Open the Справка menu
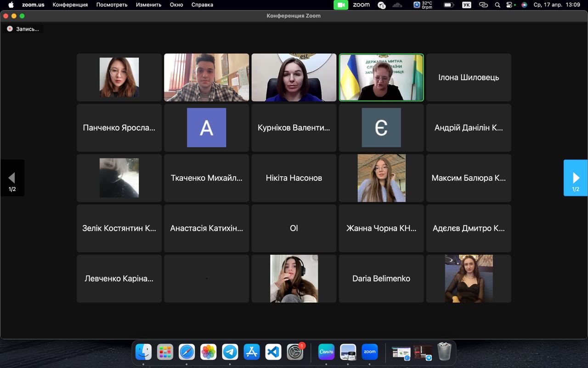The image size is (588, 368). [x=202, y=5]
